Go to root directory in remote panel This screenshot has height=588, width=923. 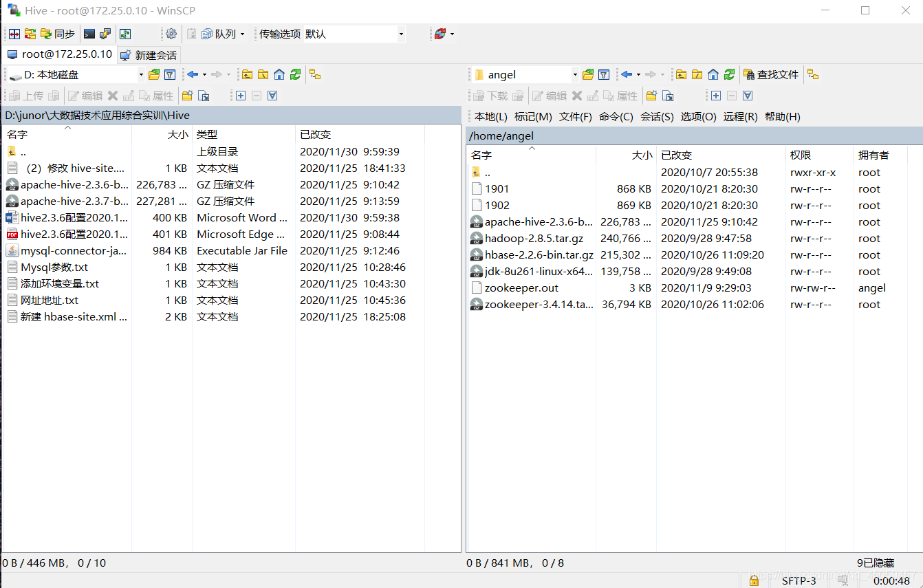697,74
